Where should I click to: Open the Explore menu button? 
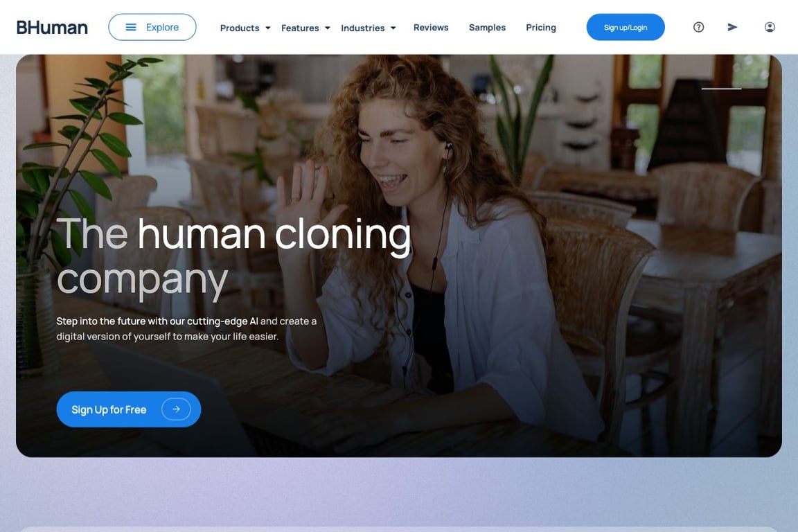[x=152, y=27]
